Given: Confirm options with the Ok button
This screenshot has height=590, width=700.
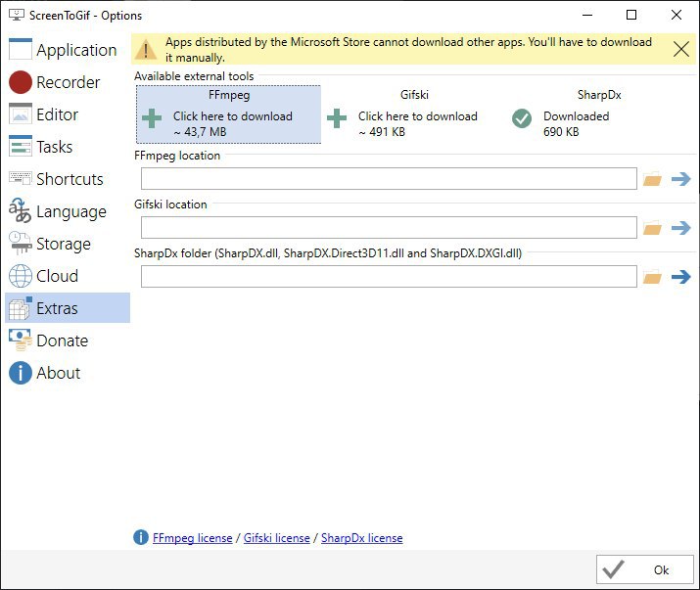Looking at the screenshot, I should click(645, 569).
